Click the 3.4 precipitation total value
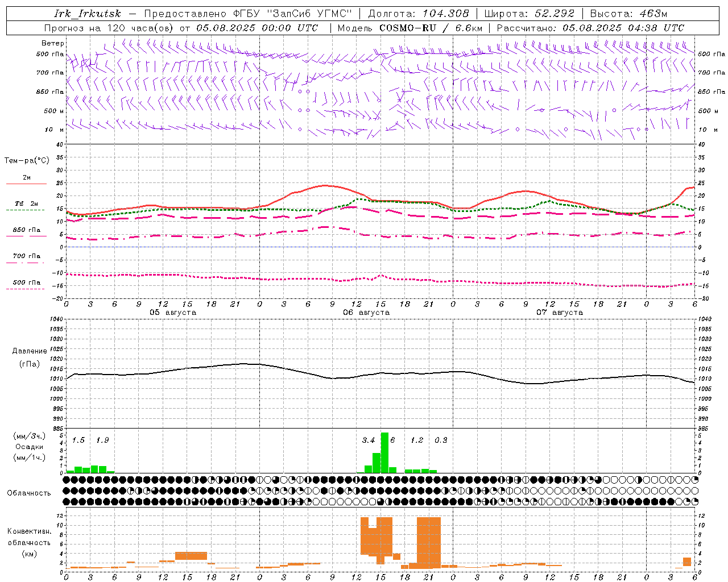The height and width of the screenshot is (582, 728). (x=369, y=440)
